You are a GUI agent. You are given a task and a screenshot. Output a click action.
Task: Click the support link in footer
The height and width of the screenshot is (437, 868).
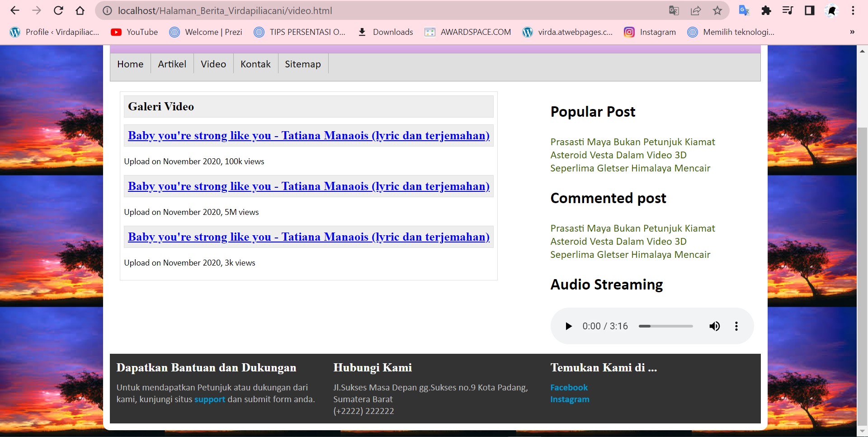pos(209,399)
